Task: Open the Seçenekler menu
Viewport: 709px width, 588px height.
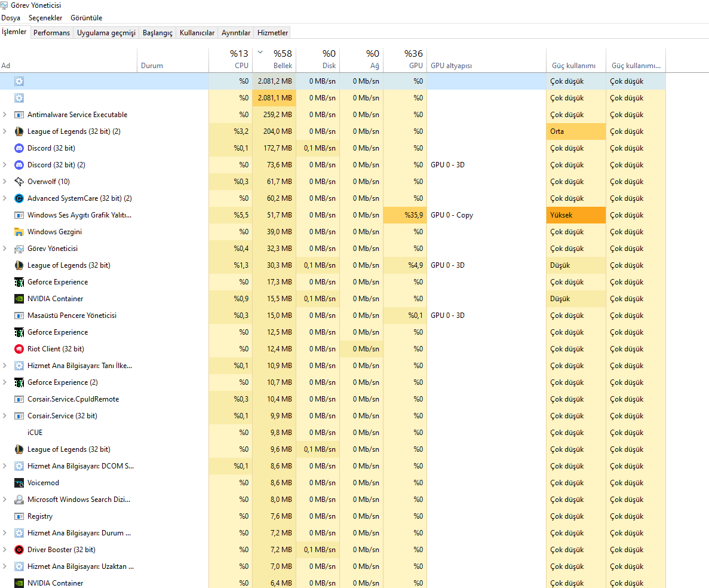Action: (x=45, y=18)
